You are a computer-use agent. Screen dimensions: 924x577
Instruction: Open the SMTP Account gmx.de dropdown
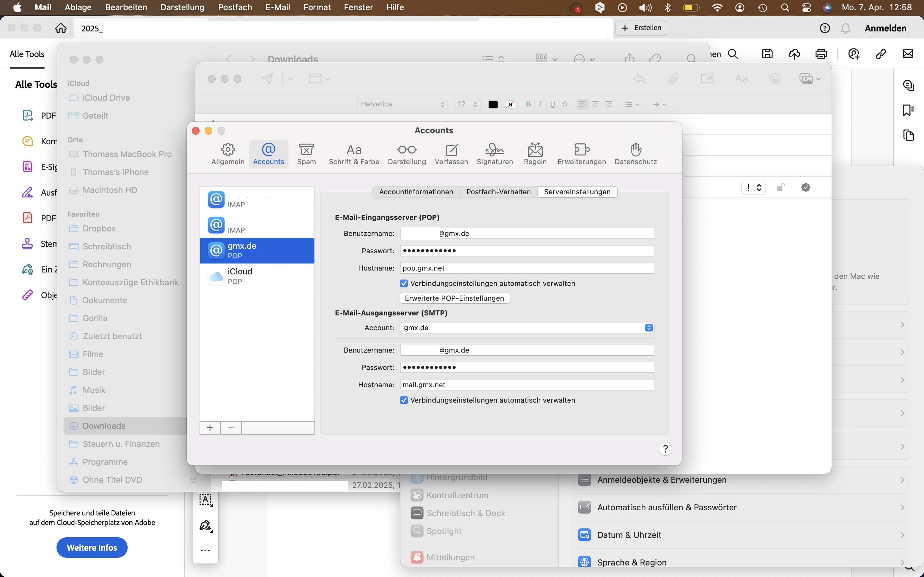[527, 328]
